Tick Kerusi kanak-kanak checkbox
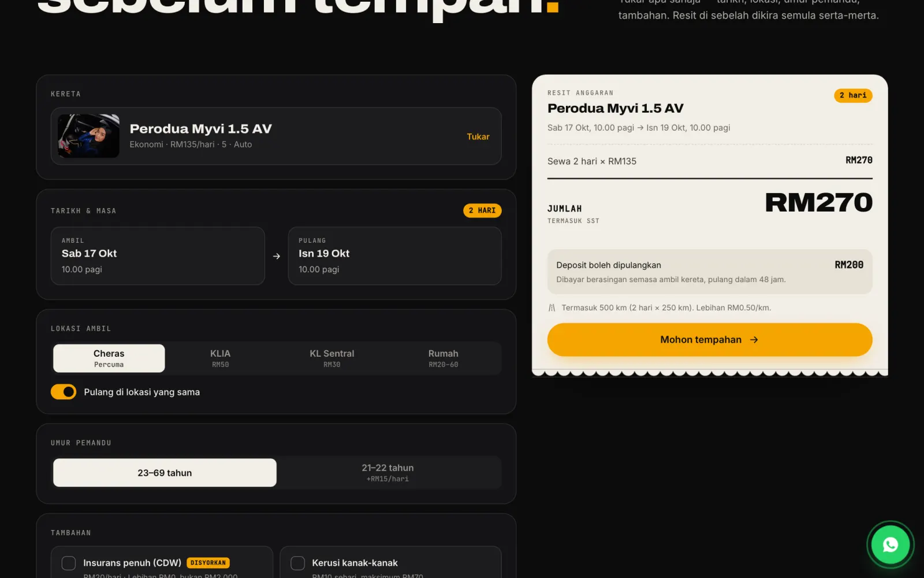 [297, 563]
